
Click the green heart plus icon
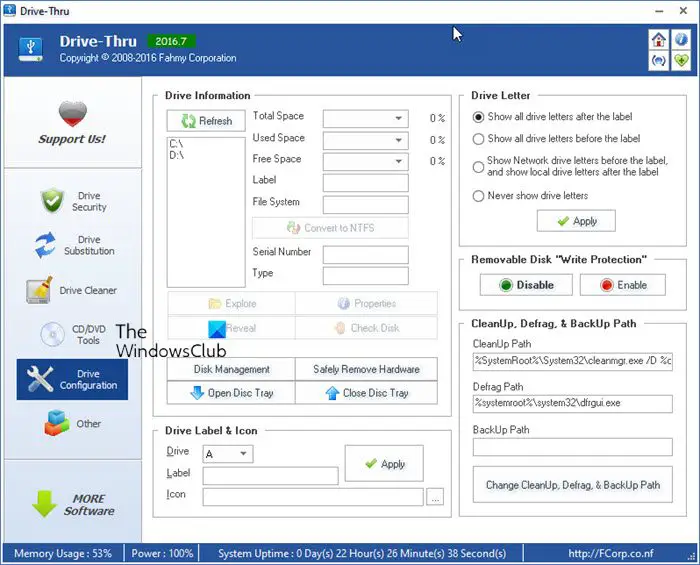(680, 61)
